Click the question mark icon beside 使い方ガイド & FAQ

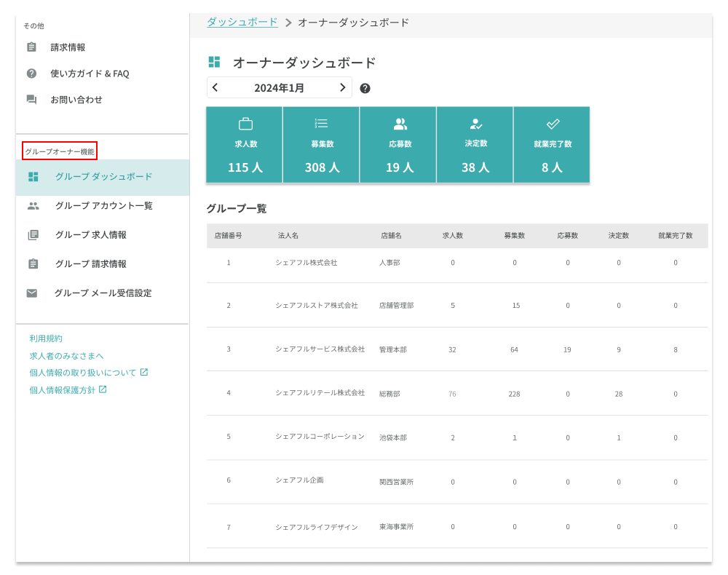pos(31,74)
